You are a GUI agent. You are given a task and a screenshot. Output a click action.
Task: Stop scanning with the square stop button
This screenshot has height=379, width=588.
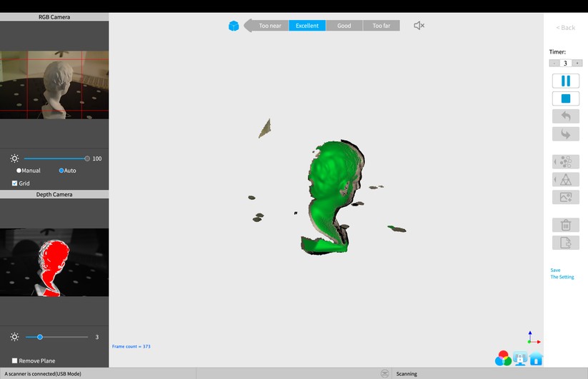tap(565, 98)
